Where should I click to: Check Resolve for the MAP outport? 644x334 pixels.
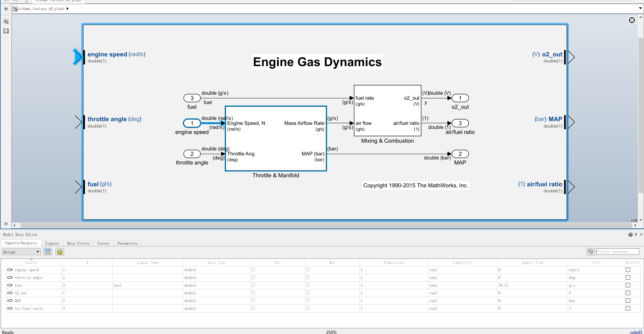point(628,300)
